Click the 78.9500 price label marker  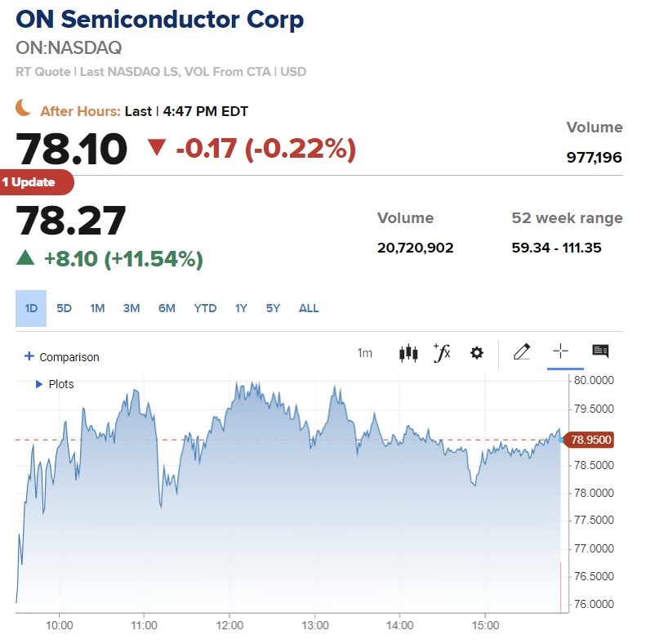point(591,440)
